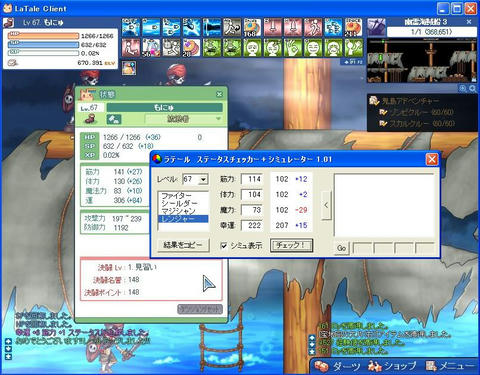Play the green crying face emote
The image size is (480, 375).
pyautogui.click(x=334, y=48)
